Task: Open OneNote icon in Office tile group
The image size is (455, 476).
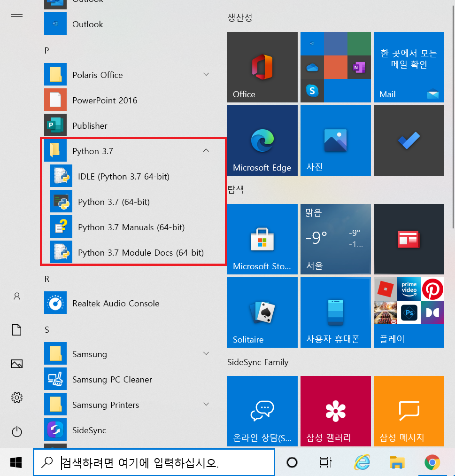Action: 359,67
